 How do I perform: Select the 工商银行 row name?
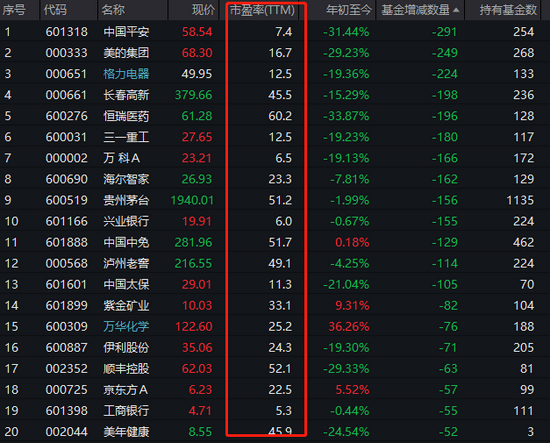tap(126, 411)
